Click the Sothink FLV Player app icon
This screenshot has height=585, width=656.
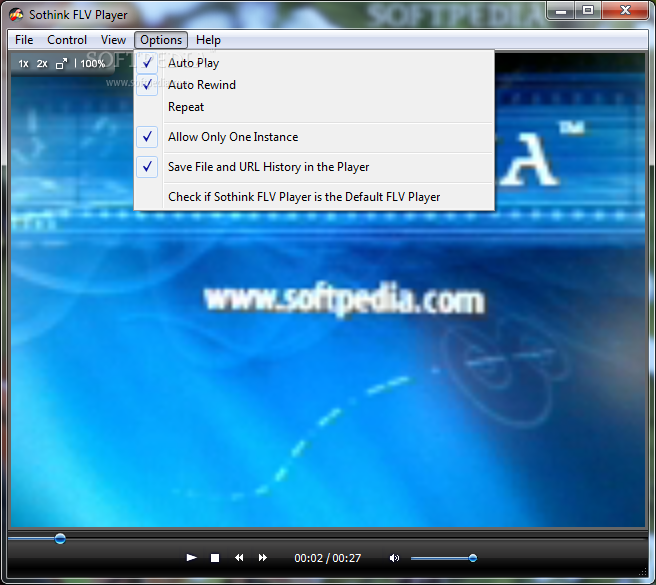(x=16, y=15)
